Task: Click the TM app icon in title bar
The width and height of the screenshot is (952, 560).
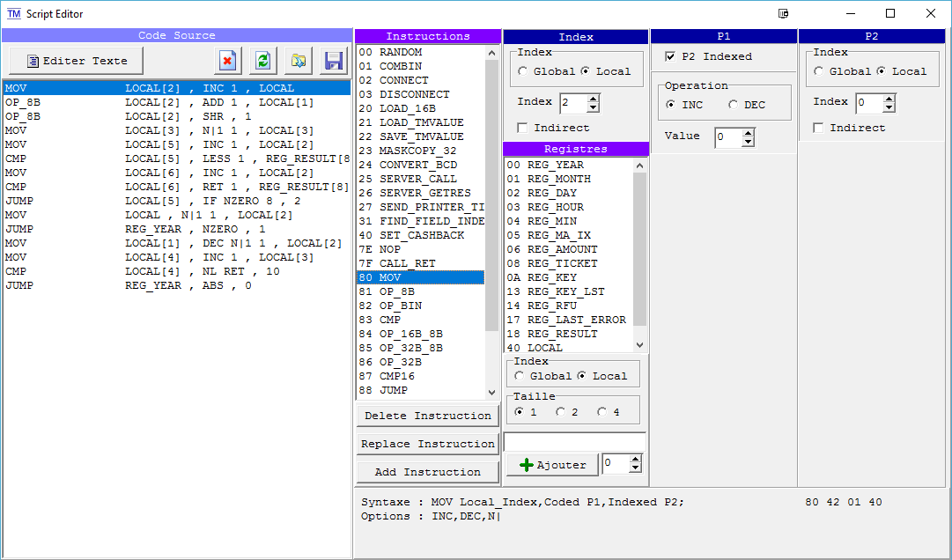Action: click(x=13, y=13)
